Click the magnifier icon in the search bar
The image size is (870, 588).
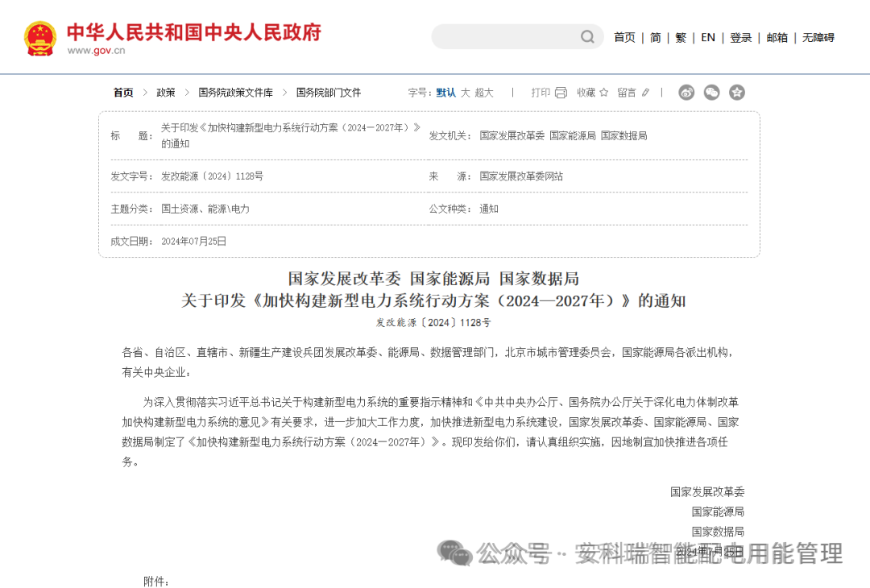(x=587, y=37)
